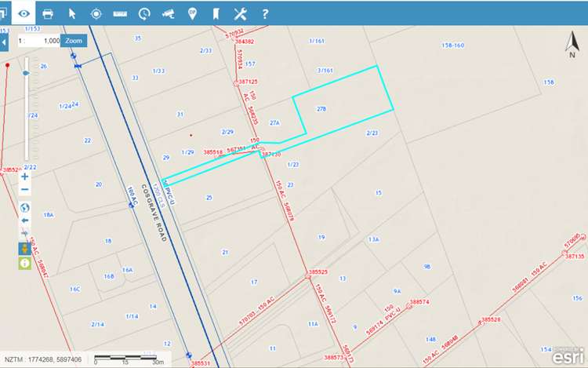This screenshot has height=368, width=588.
Task: Go to previous extent with back arrow
Action: [25, 221]
